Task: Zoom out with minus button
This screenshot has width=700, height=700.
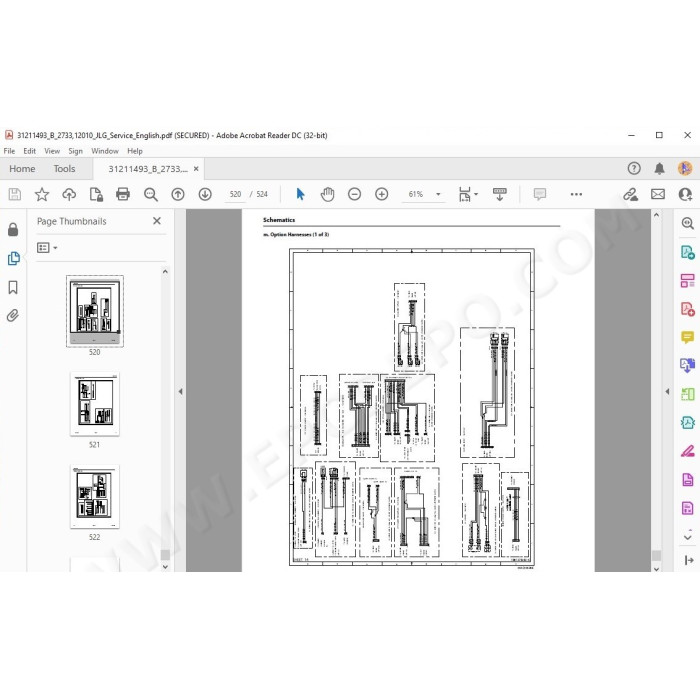Action: 354,194
